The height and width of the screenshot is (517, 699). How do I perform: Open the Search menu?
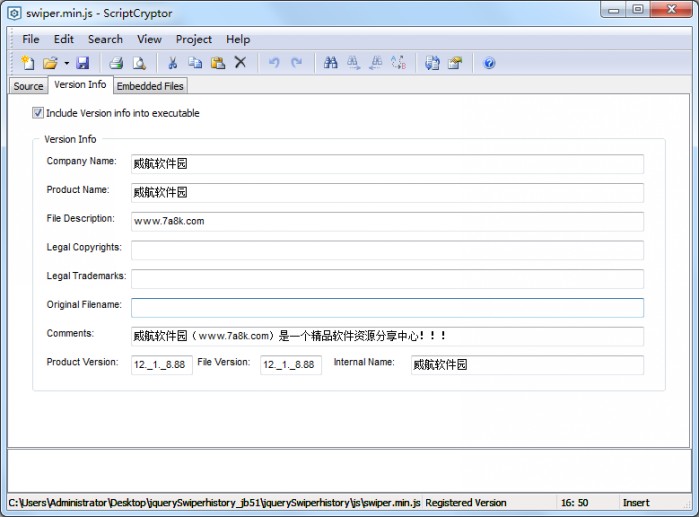tap(105, 39)
